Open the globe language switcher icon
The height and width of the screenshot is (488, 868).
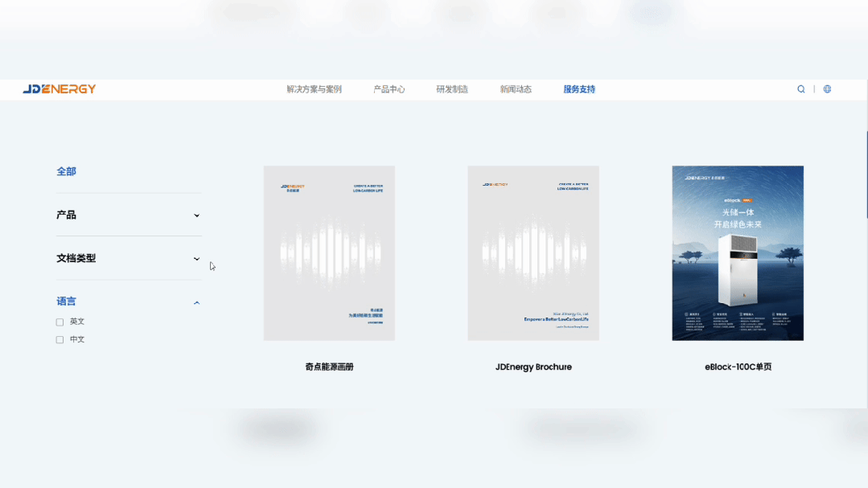(x=827, y=88)
